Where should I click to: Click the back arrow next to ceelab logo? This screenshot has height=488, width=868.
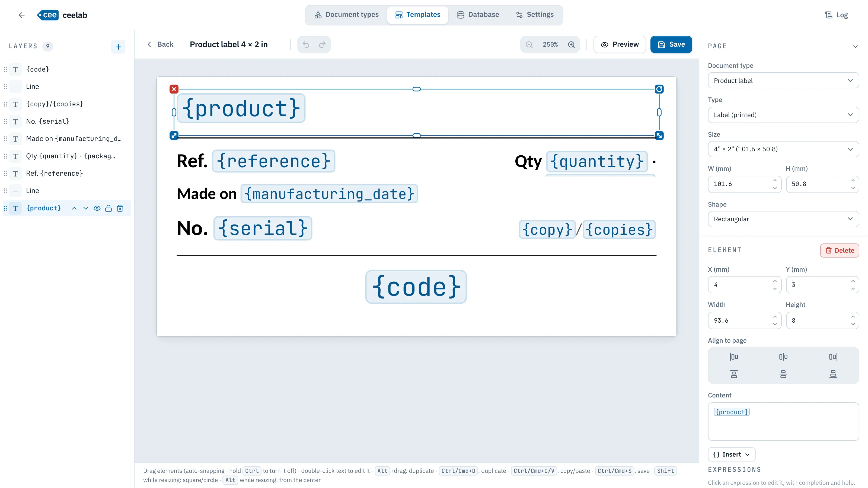tap(22, 15)
